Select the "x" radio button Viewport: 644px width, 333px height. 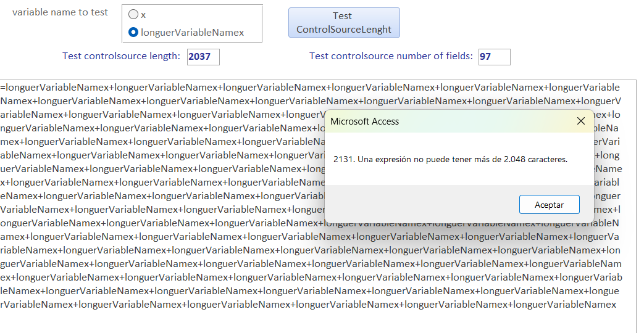(x=133, y=15)
